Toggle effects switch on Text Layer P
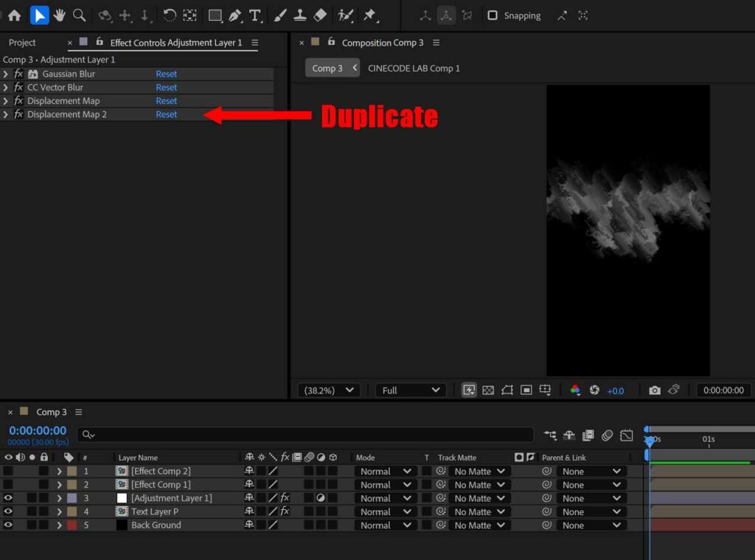Screen dimensions: 755x560 click(x=285, y=511)
